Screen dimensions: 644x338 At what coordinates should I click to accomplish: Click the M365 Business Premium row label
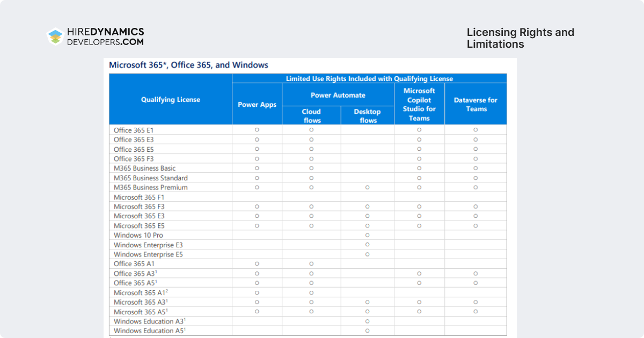click(x=151, y=188)
